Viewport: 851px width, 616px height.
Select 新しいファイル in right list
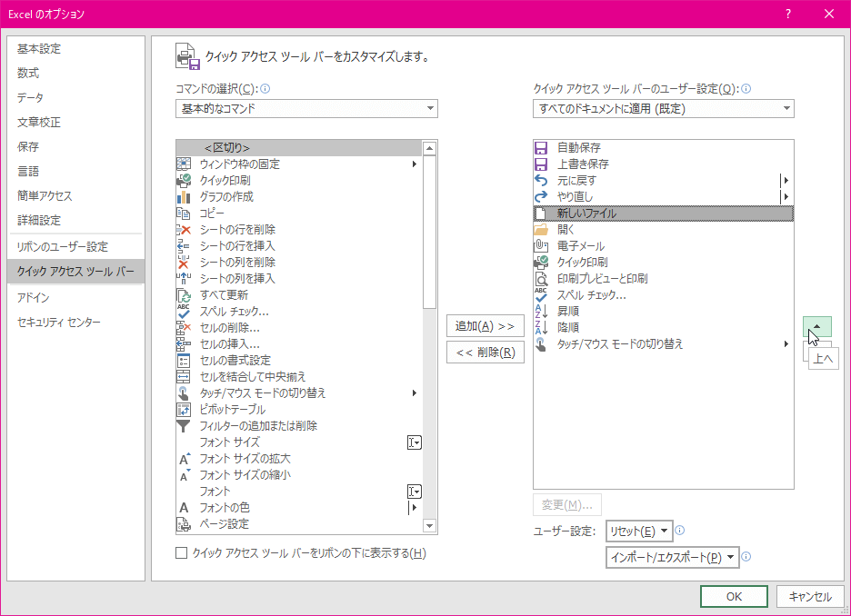click(x=663, y=214)
